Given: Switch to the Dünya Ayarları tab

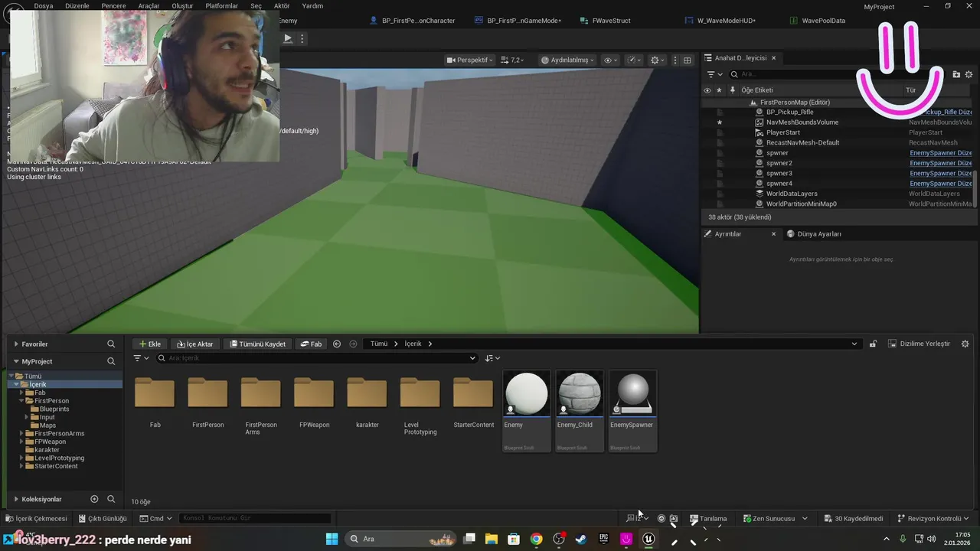Looking at the screenshot, I should click(814, 234).
